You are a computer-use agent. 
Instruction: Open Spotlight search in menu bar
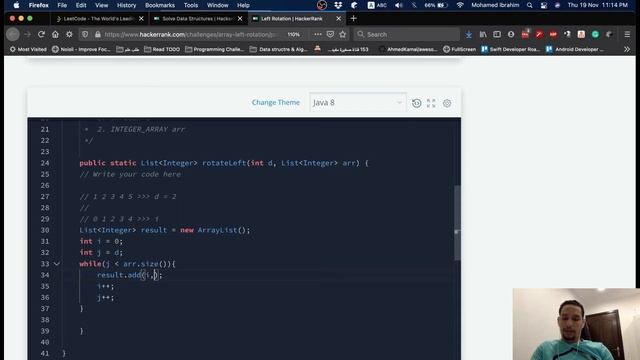(x=529, y=5)
